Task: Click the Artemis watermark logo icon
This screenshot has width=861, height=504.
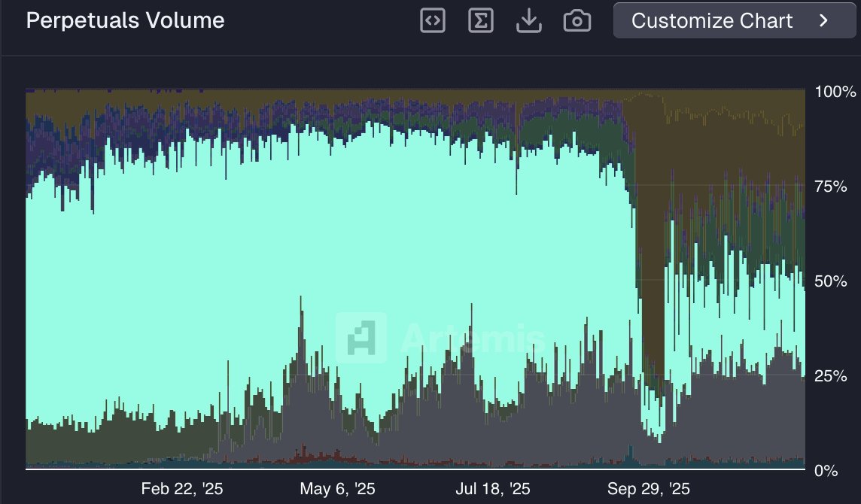Action: click(x=361, y=338)
